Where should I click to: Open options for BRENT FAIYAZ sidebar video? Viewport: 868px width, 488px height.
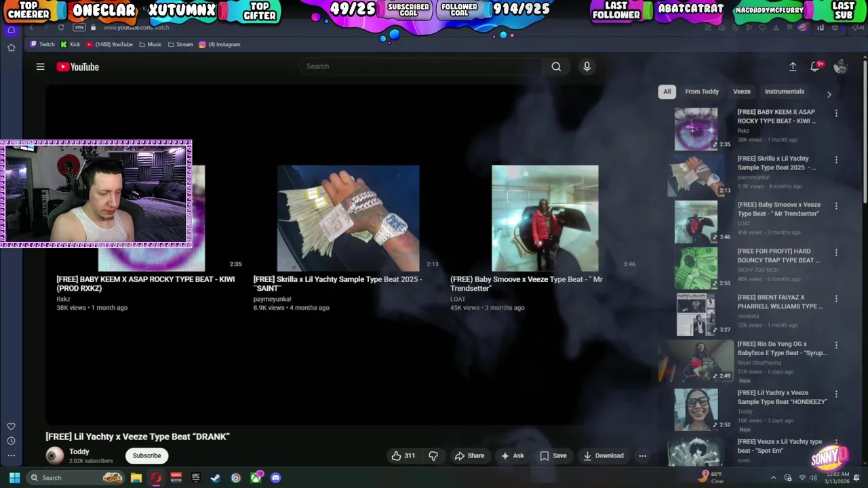836,299
